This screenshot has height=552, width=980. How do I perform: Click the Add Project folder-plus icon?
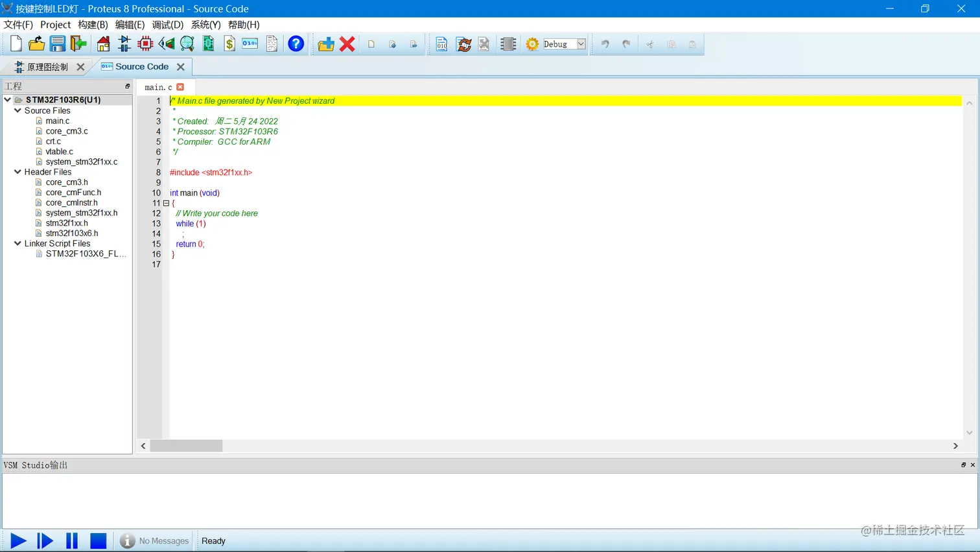pos(326,44)
